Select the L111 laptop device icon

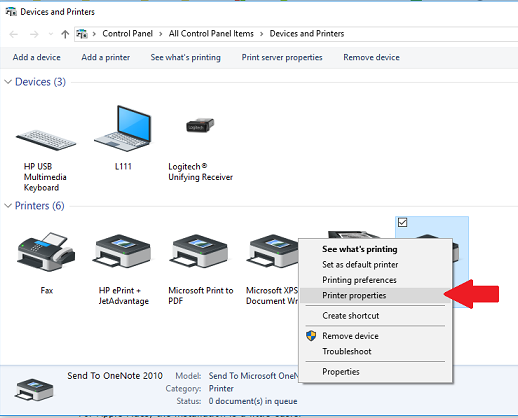pyautogui.click(x=123, y=129)
